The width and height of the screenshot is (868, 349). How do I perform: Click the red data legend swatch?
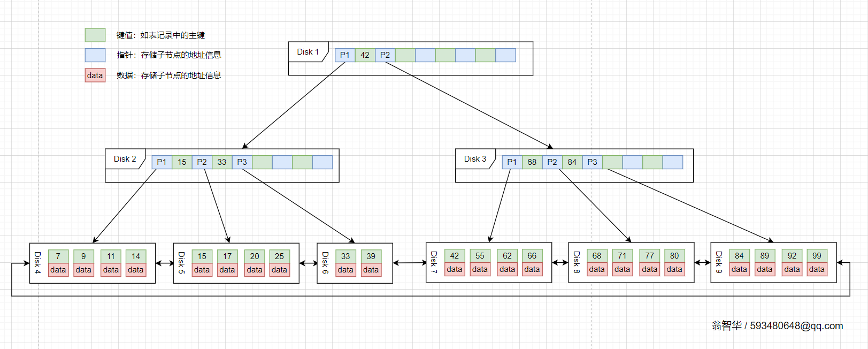click(95, 75)
